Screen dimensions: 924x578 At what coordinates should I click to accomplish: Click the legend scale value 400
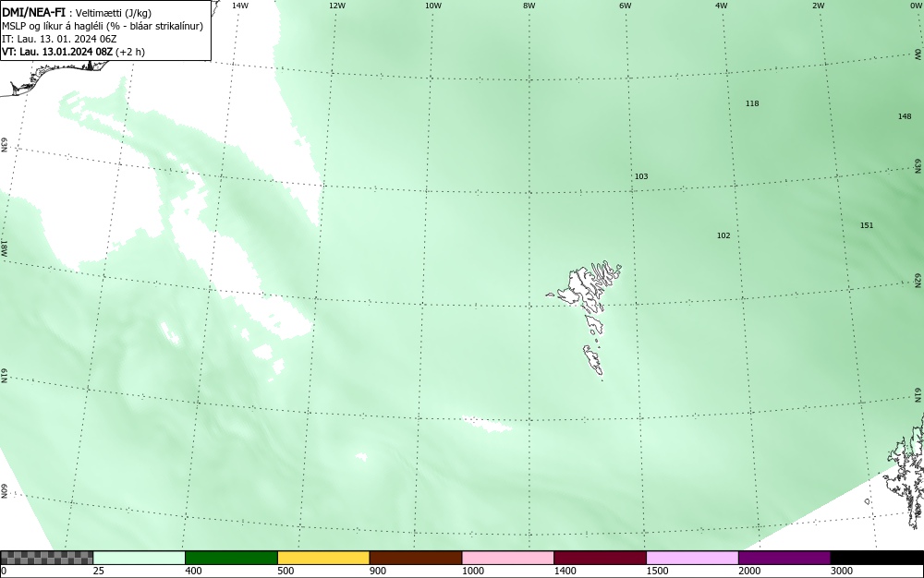click(x=193, y=571)
